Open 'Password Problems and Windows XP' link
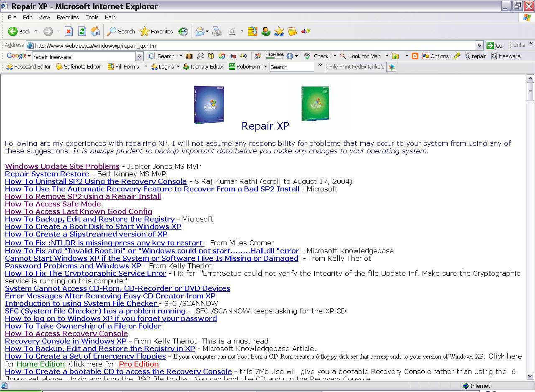The height and width of the screenshot is (392, 535). pyautogui.click(x=73, y=266)
